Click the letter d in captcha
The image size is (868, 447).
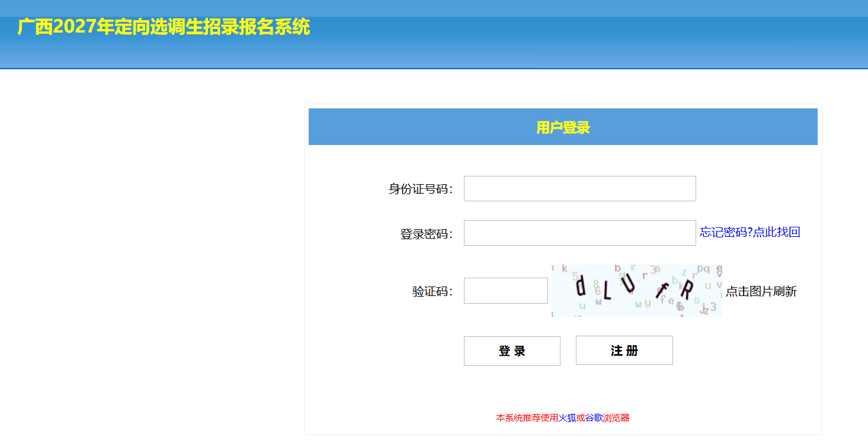581,287
